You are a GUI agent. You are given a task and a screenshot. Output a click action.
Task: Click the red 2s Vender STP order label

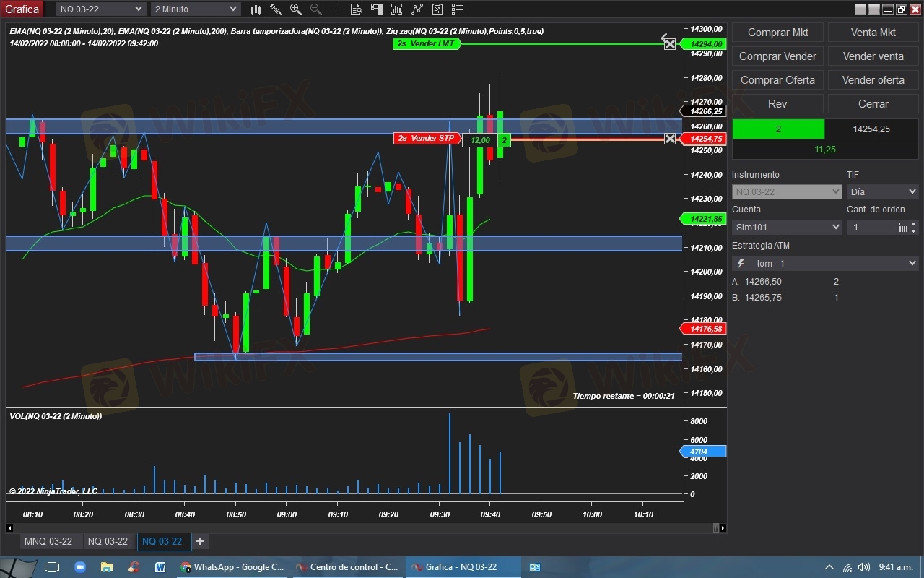[x=427, y=139]
